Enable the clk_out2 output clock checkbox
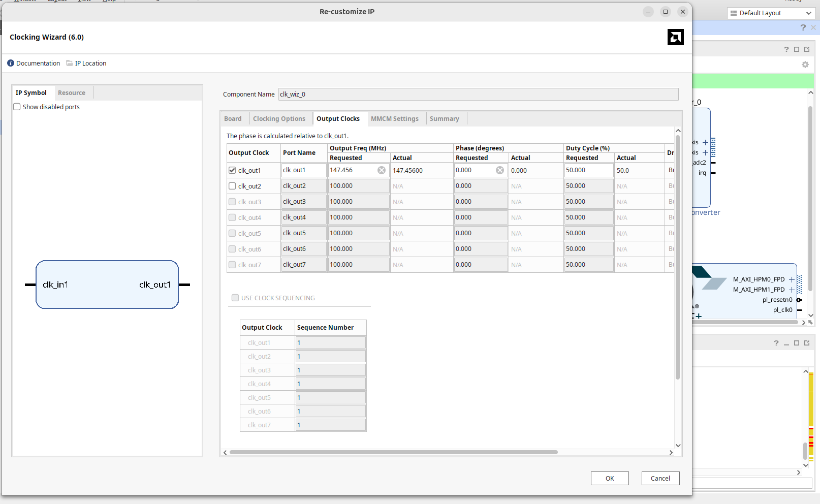820x504 pixels. (232, 186)
